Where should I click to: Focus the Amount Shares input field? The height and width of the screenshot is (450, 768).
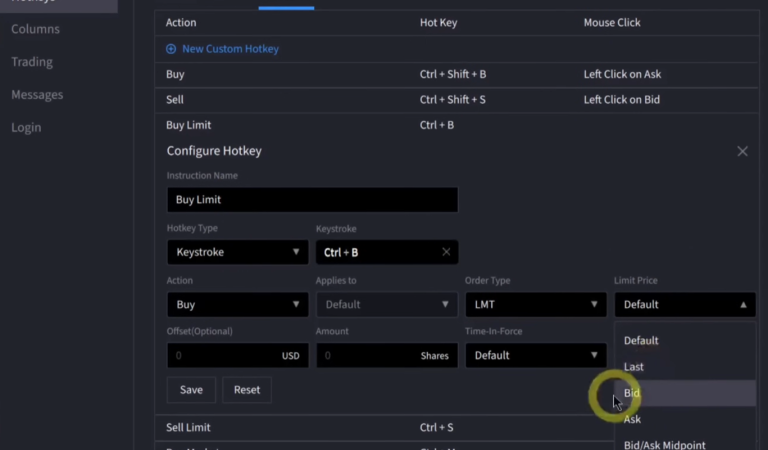pyautogui.click(x=365, y=356)
